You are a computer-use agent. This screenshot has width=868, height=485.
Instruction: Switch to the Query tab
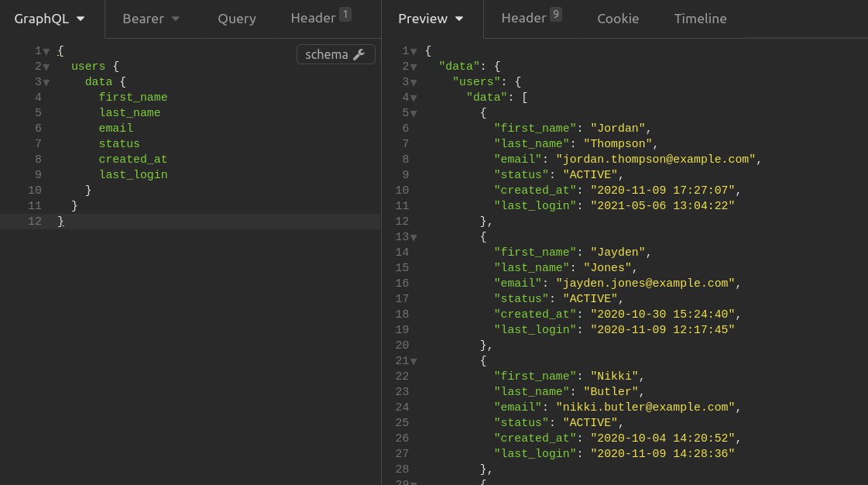pyautogui.click(x=237, y=19)
